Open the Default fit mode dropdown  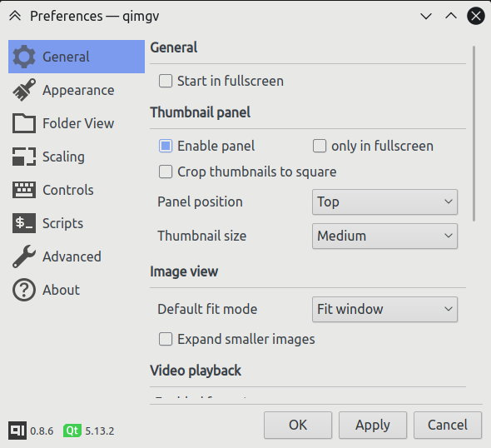click(384, 310)
